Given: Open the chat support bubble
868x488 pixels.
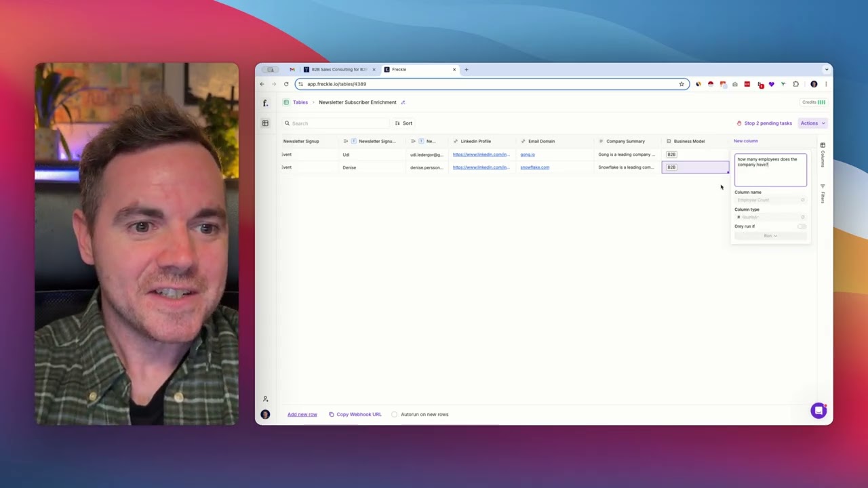Looking at the screenshot, I should 818,410.
